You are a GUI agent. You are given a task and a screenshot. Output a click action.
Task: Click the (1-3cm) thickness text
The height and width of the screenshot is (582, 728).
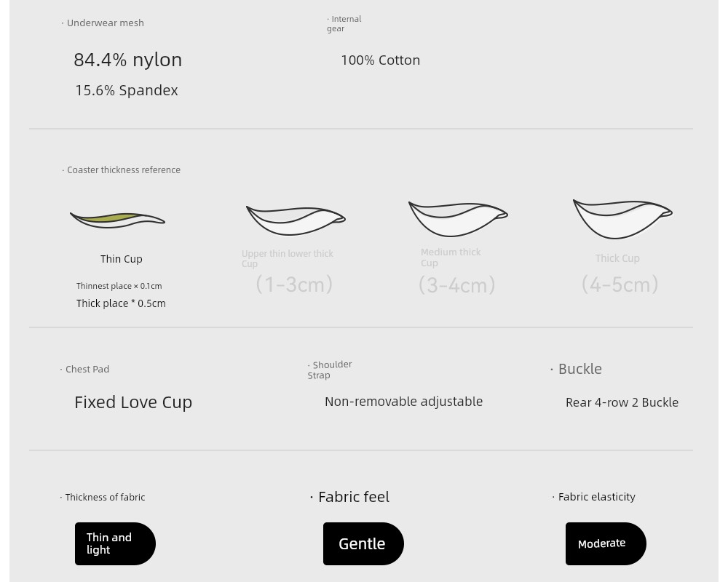click(x=294, y=284)
